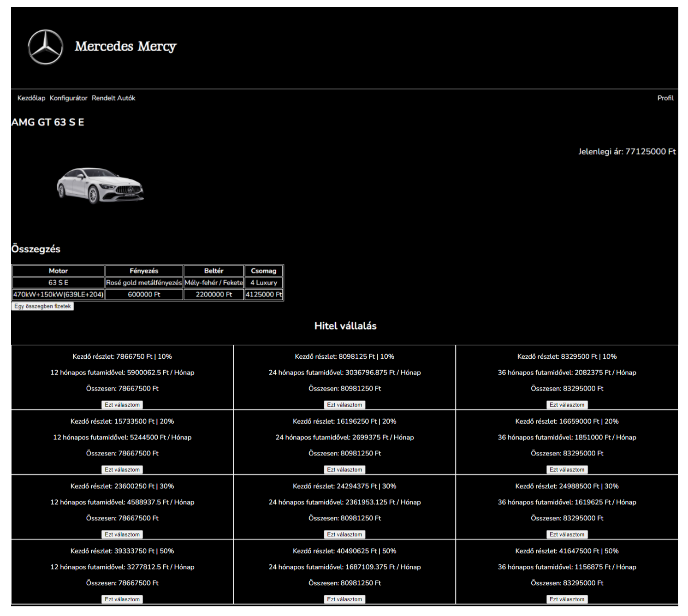Click the 1851000 Ft / Hónap monthly text
This screenshot has height=616, width=688.
point(605,438)
